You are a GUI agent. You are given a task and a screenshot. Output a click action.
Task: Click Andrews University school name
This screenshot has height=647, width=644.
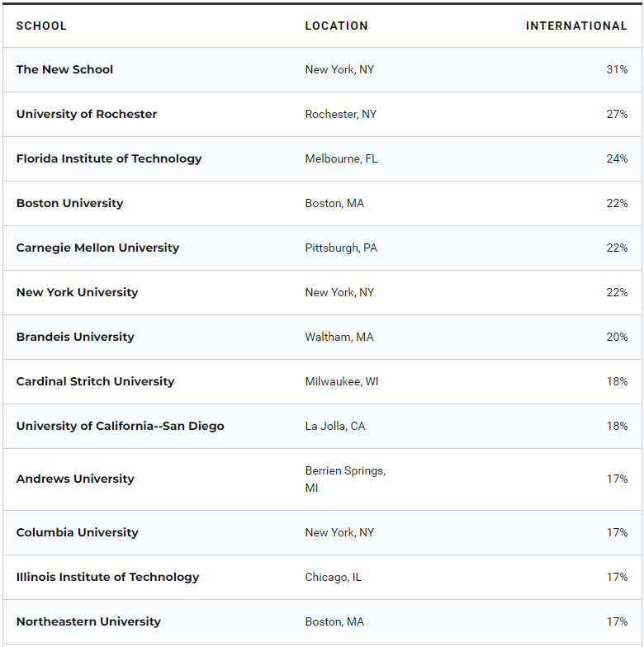pyautogui.click(x=74, y=479)
